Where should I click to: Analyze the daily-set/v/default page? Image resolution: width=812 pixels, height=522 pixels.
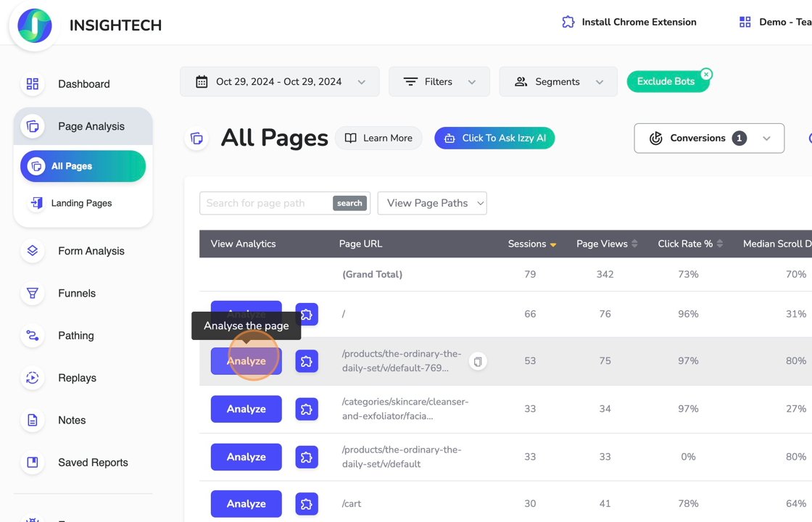tap(246, 457)
